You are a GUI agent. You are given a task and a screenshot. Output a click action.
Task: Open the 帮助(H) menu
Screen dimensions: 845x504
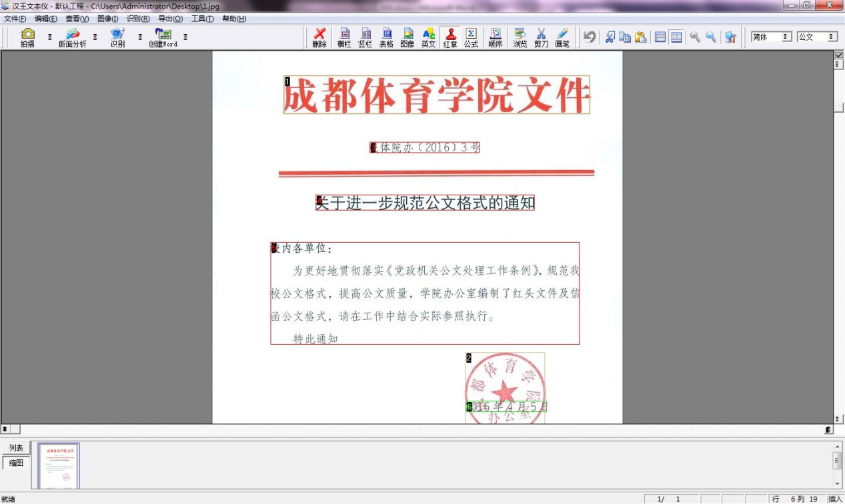click(x=234, y=19)
